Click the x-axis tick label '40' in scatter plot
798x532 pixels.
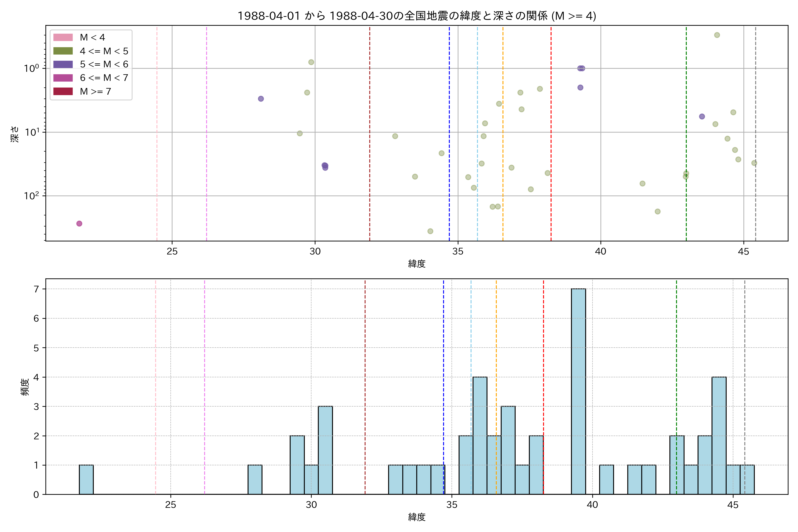coord(600,251)
